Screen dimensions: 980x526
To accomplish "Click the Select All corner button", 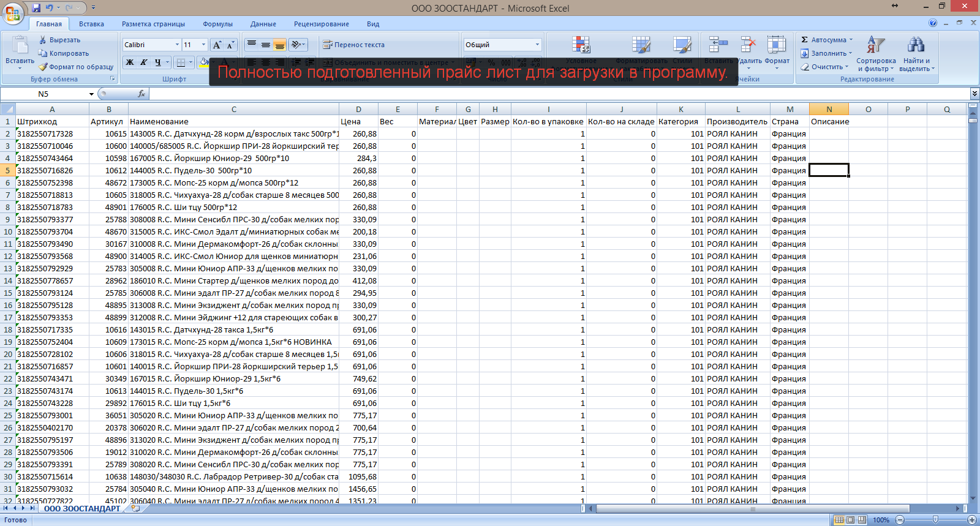I will click(7, 109).
